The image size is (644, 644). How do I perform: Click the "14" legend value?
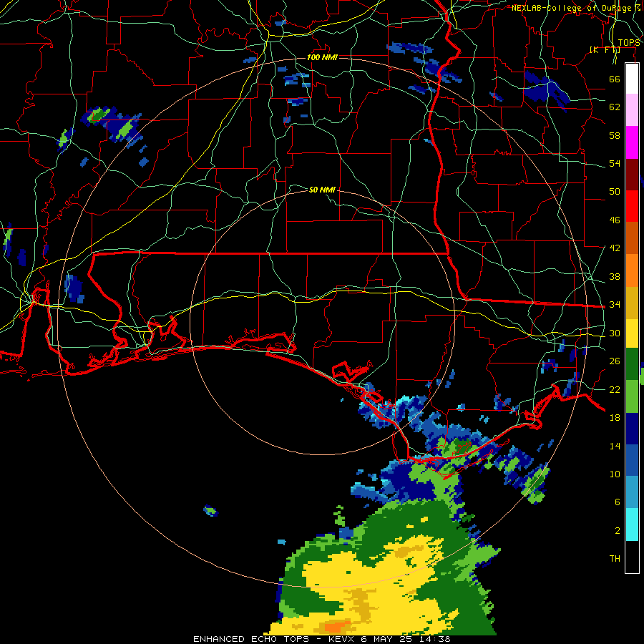[x=615, y=446]
